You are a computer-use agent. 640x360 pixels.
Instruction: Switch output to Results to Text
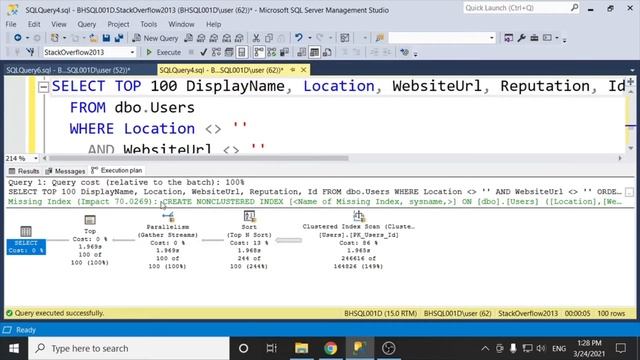302,52
